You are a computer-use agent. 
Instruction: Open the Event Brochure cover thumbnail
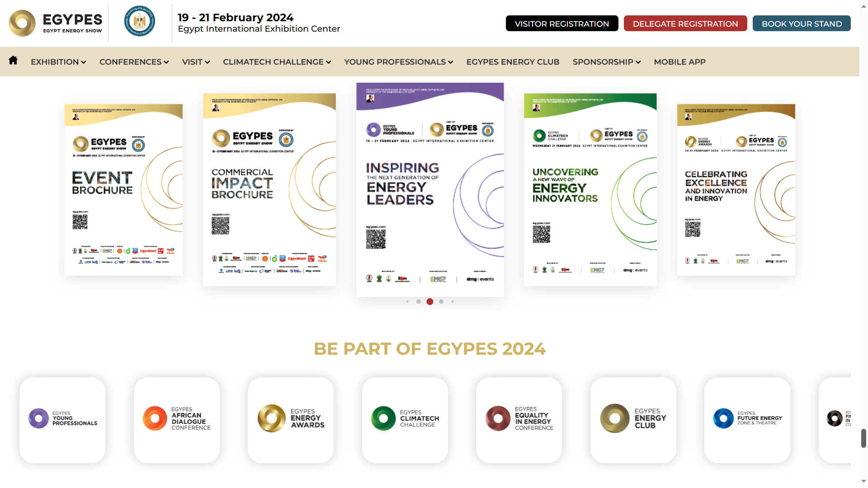click(x=123, y=188)
